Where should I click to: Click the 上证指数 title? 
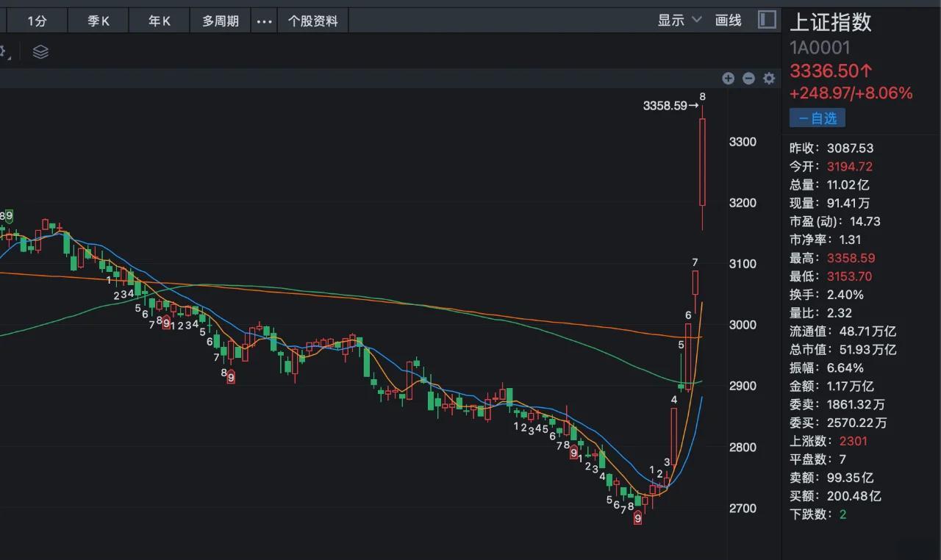(830, 22)
